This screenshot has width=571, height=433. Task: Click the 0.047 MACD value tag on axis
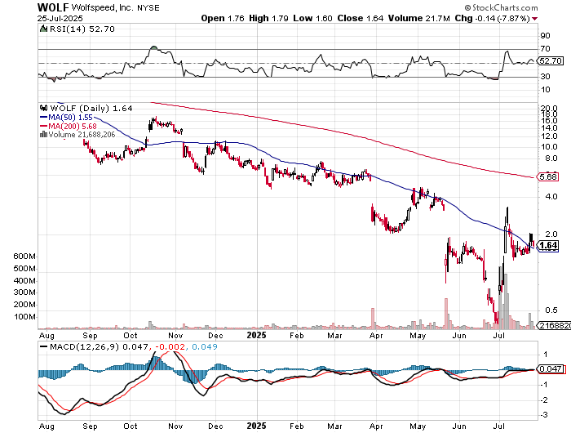coord(551,369)
